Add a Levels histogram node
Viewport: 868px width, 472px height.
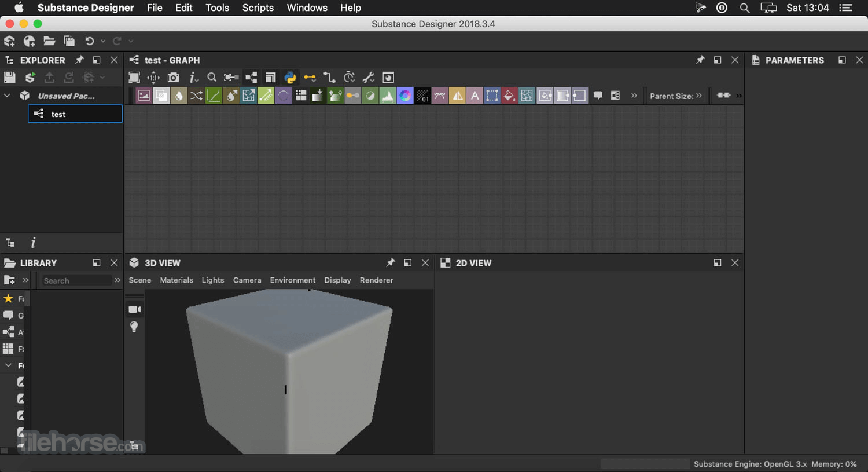click(x=388, y=96)
